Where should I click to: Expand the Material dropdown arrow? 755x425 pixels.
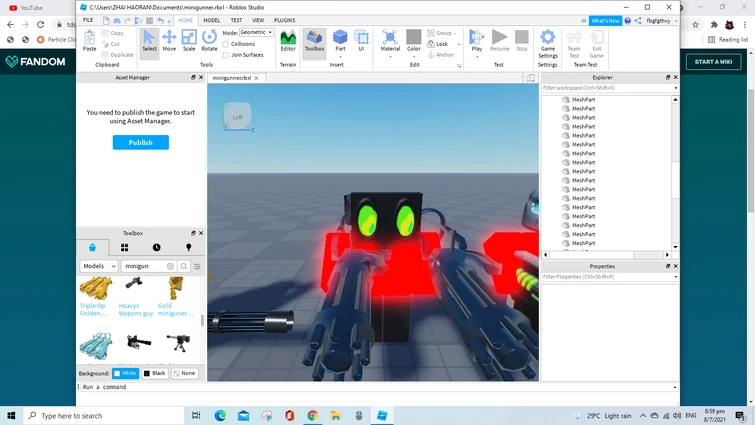(x=390, y=57)
